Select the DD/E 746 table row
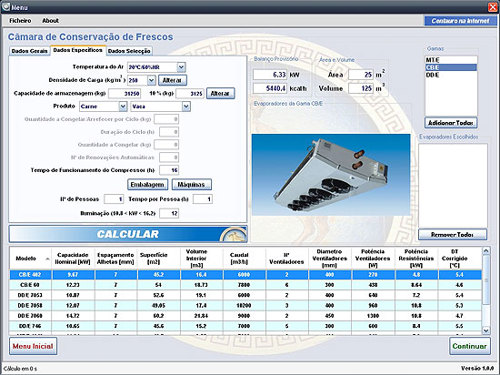500x375 pixels. pyautogui.click(x=246, y=326)
